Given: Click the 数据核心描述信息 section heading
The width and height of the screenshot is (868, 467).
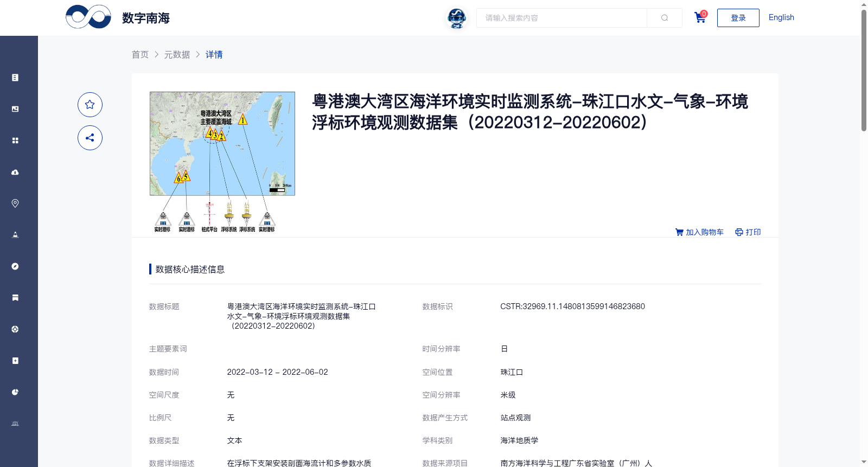Looking at the screenshot, I should (190, 270).
